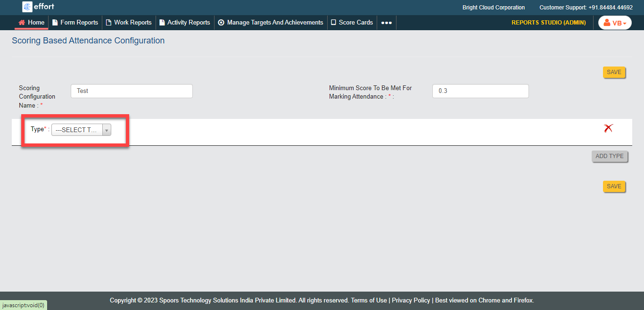The width and height of the screenshot is (644, 310).
Task: Open the Privacy Policy link
Action: point(411,300)
